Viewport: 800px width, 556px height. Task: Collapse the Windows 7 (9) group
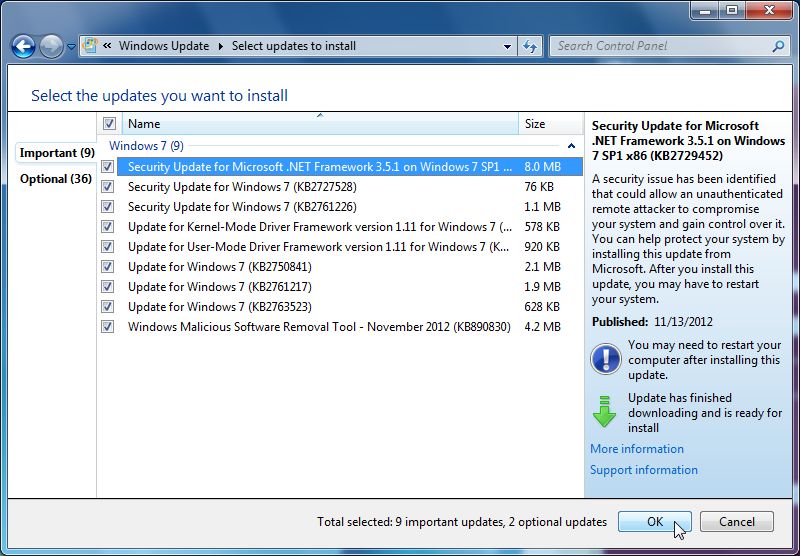click(571, 146)
